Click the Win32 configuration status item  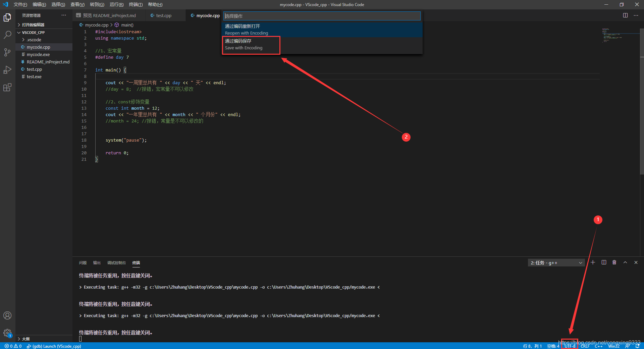[614, 346]
